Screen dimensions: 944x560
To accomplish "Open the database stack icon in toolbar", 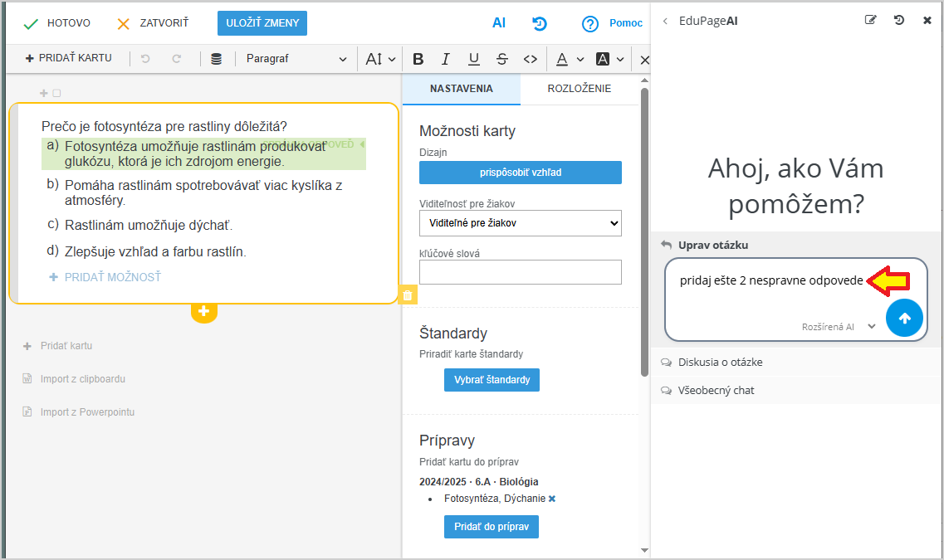I will tap(216, 59).
